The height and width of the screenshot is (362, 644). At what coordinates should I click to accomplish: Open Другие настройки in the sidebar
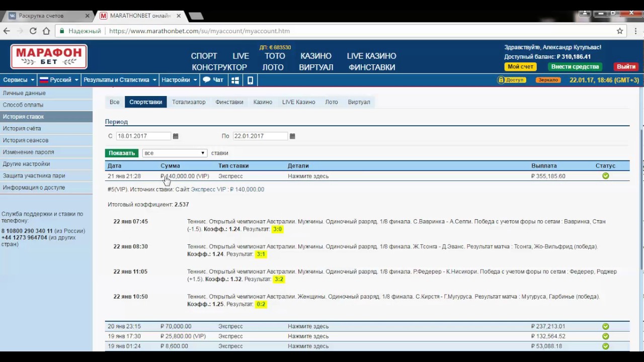tap(46, 164)
